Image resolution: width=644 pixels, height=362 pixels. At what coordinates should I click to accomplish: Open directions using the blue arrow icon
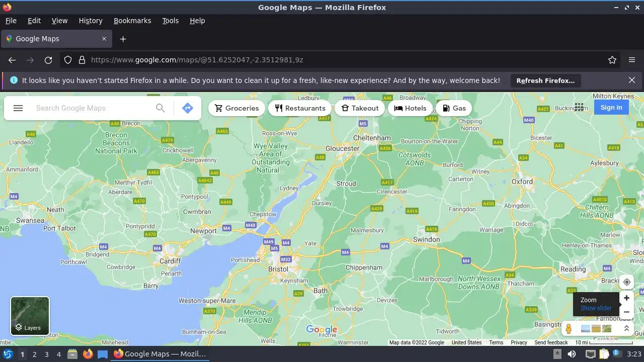(188, 108)
